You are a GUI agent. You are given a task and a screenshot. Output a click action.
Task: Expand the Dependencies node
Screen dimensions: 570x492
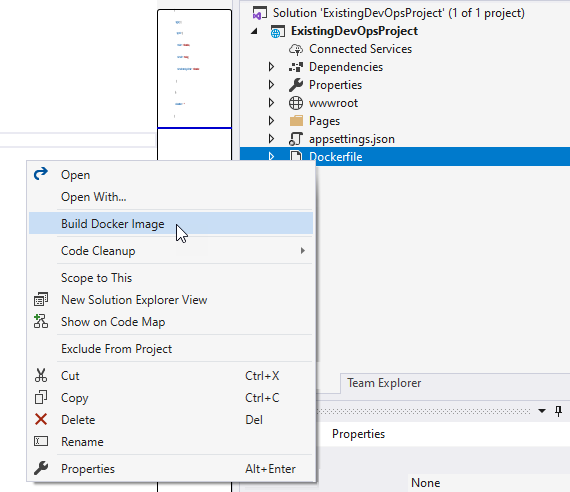(271, 67)
